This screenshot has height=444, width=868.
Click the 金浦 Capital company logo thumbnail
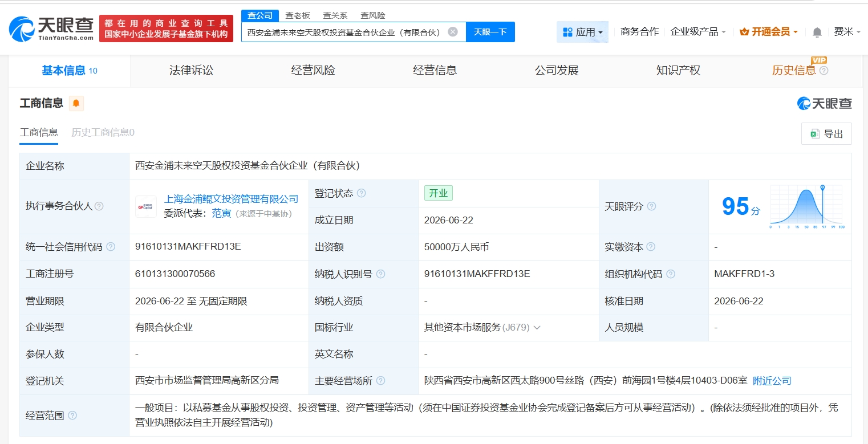tap(146, 206)
